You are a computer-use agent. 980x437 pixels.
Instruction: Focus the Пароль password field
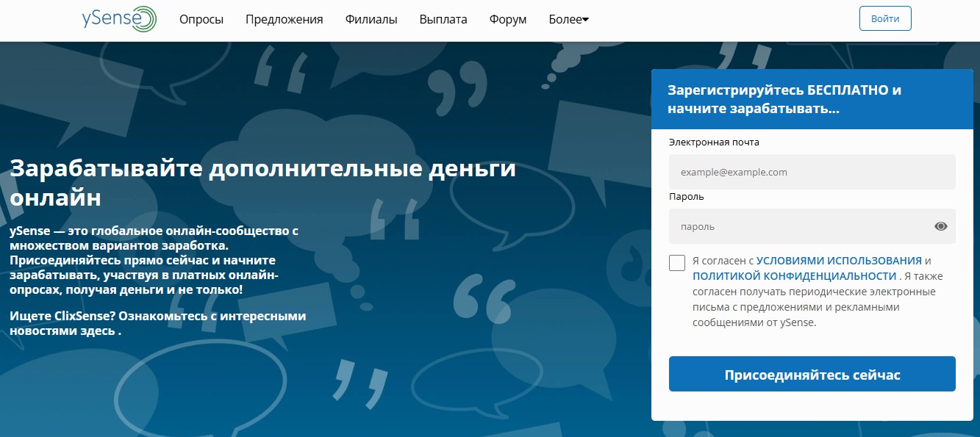point(812,226)
